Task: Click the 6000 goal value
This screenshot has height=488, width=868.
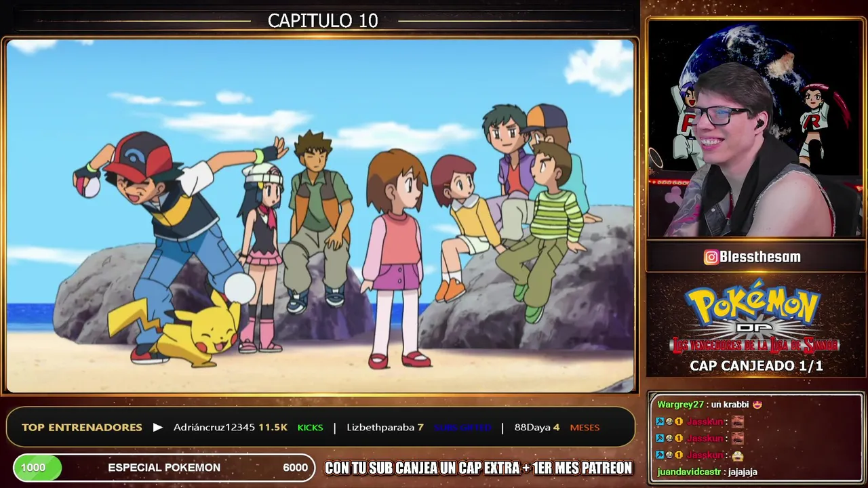Action: [x=295, y=468]
